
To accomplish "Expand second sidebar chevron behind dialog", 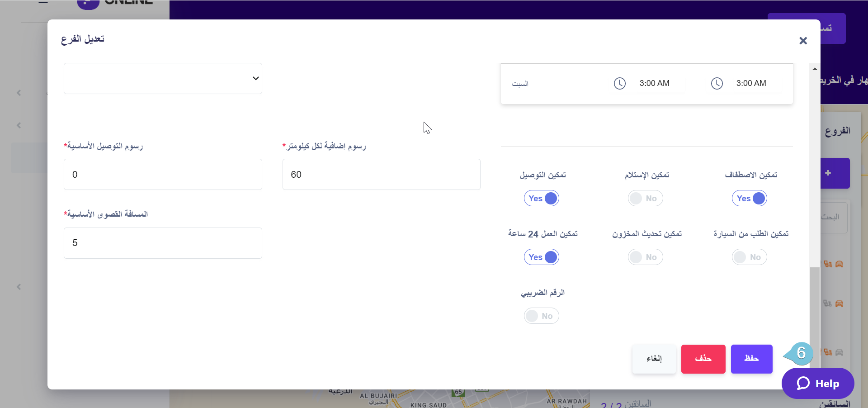I will point(19,125).
